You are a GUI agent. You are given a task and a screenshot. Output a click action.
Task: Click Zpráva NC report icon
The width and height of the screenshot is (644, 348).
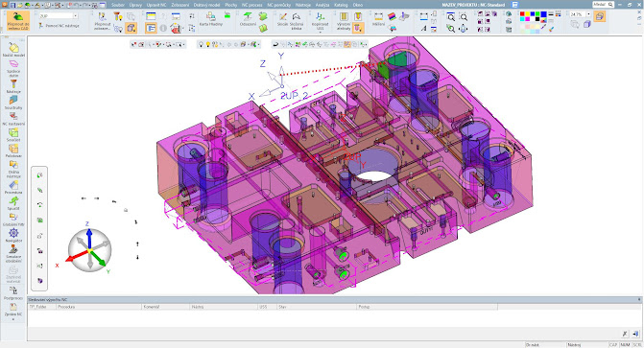[13, 309]
